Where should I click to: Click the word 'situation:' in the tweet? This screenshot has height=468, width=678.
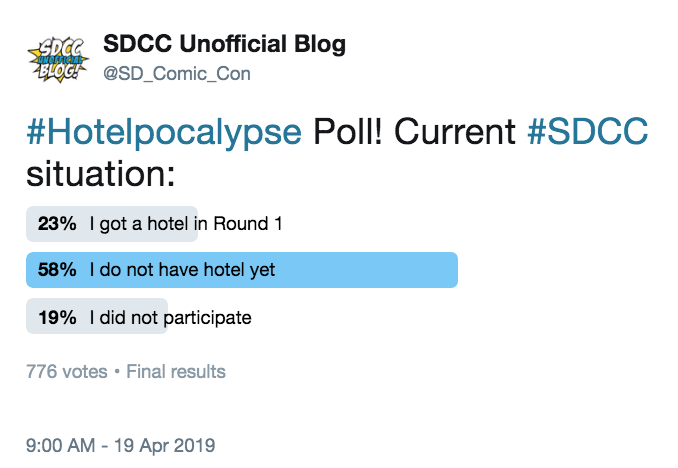pos(101,174)
